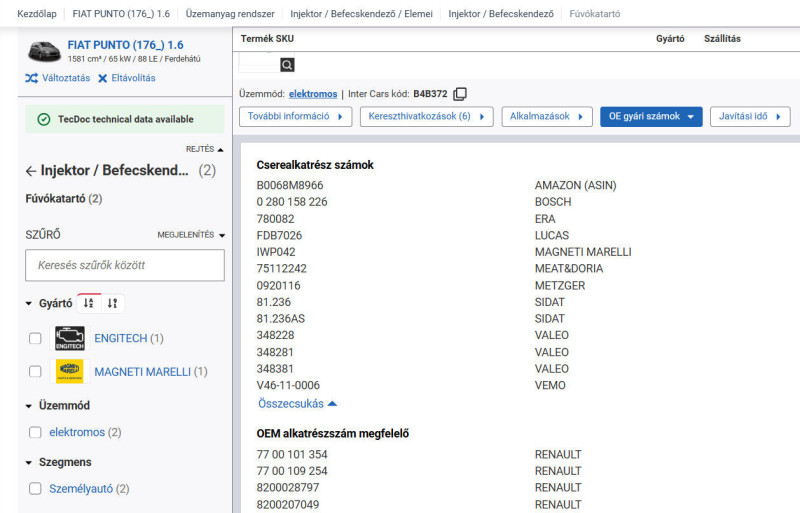Go to Kezdőlap in the breadcrumb

pos(37,14)
